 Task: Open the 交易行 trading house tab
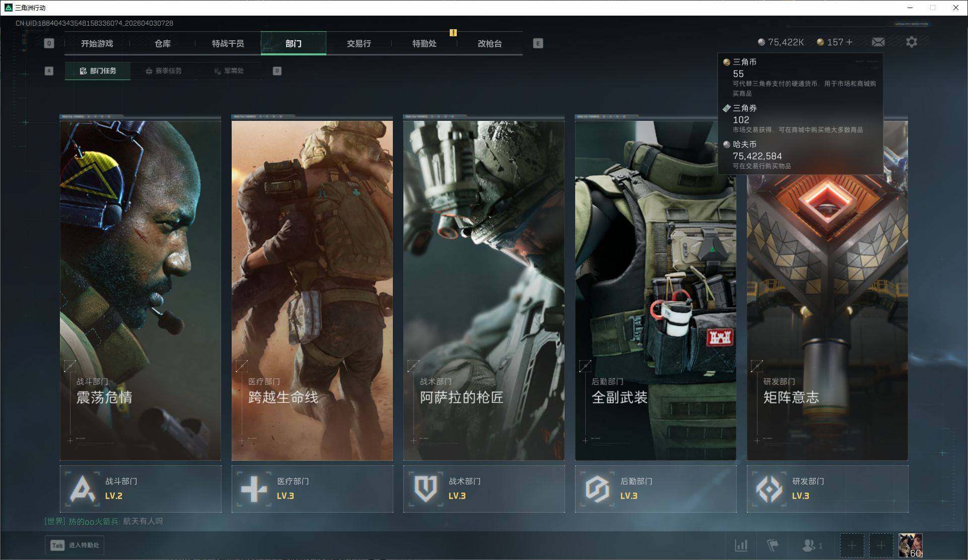359,43
